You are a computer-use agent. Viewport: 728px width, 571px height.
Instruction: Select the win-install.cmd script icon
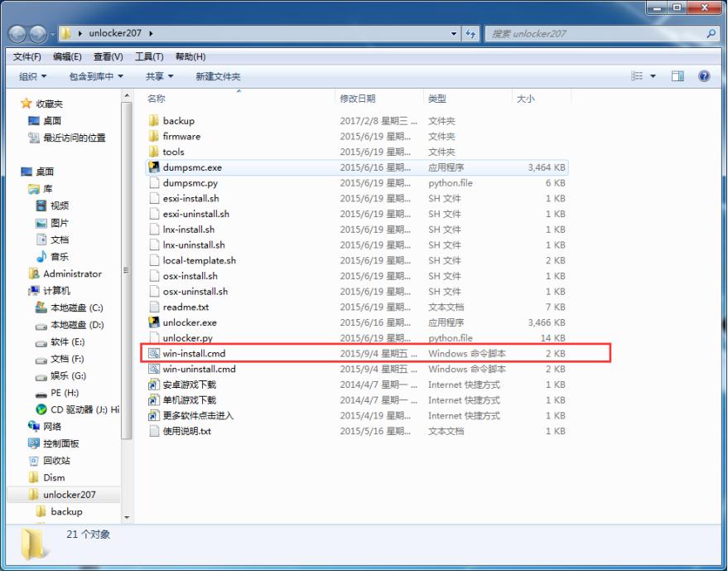[x=154, y=354]
